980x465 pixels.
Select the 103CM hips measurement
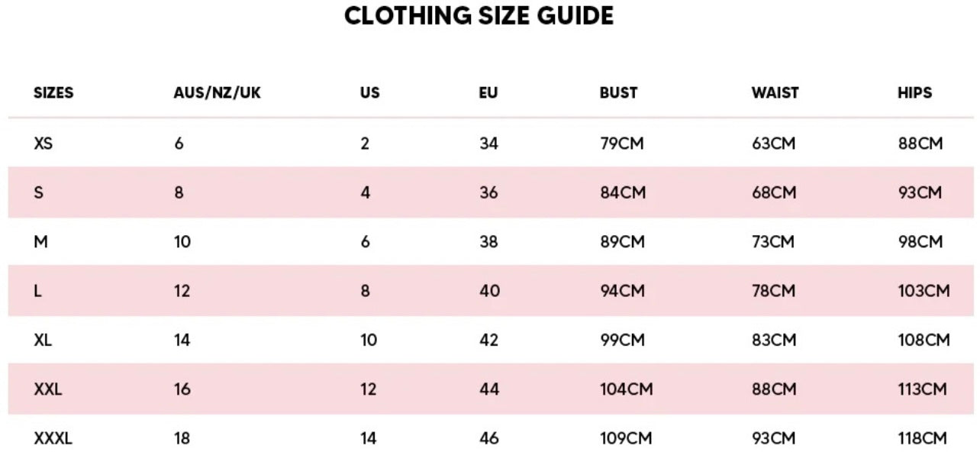(x=924, y=291)
